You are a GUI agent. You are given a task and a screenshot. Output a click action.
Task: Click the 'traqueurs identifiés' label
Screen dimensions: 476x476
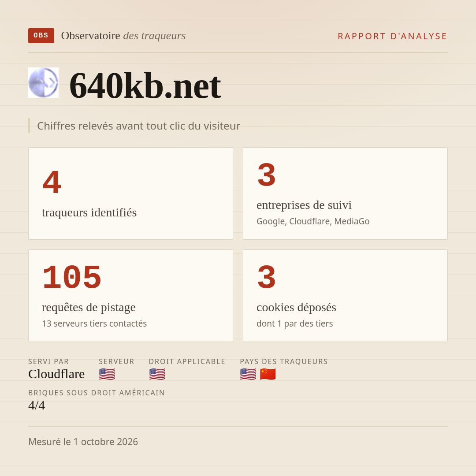[89, 212]
